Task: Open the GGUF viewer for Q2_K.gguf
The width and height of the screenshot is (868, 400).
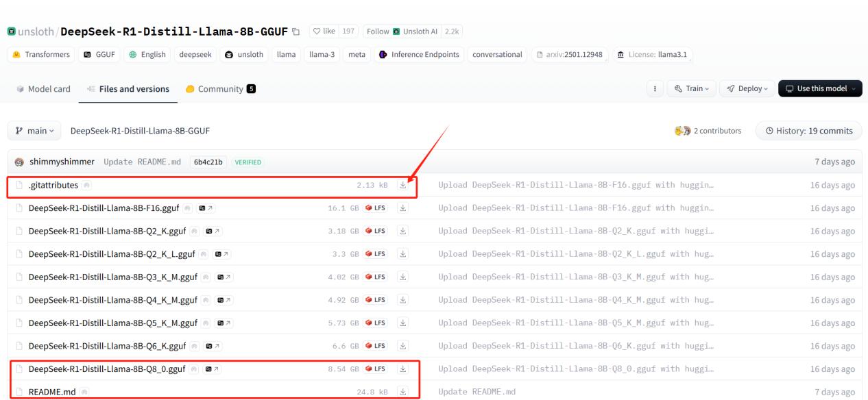Action: coord(213,232)
